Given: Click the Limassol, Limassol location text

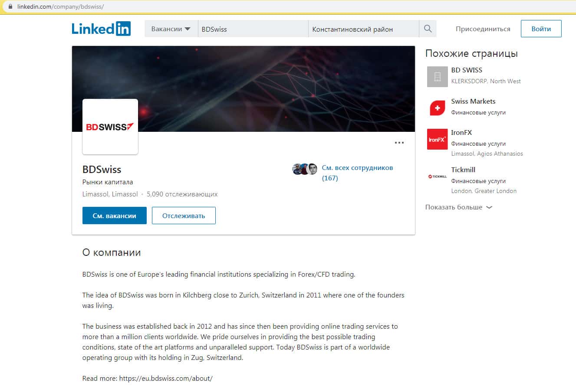Looking at the screenshot, I should pyautogui.click(x=110, y=194).
